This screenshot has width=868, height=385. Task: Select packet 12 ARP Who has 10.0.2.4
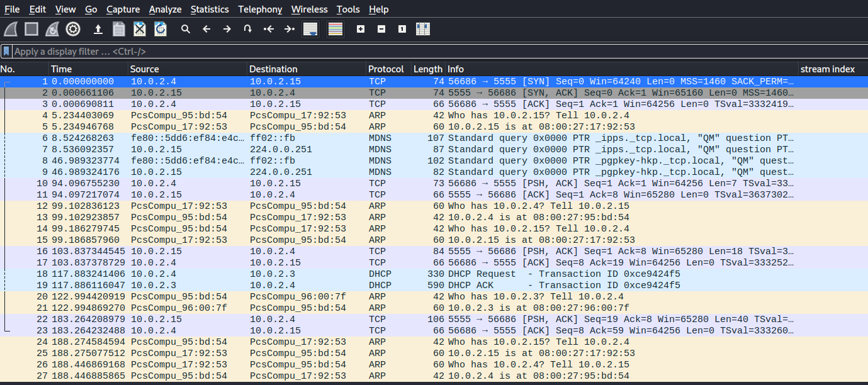click(x=434, y=206)
